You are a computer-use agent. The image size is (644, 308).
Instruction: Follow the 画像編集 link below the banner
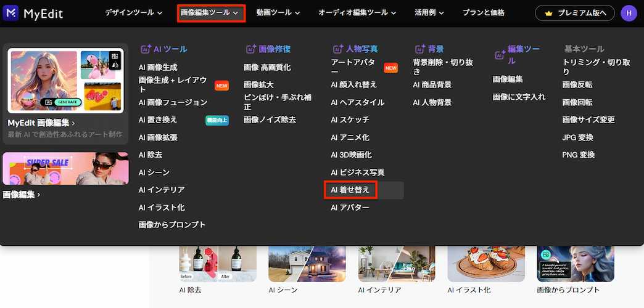pos(22,195)
